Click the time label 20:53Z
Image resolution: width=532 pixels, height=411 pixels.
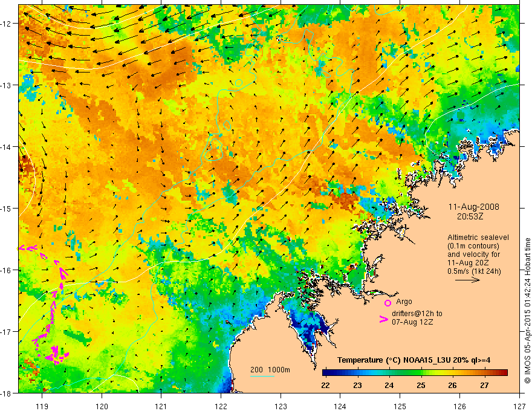(470, 216)
